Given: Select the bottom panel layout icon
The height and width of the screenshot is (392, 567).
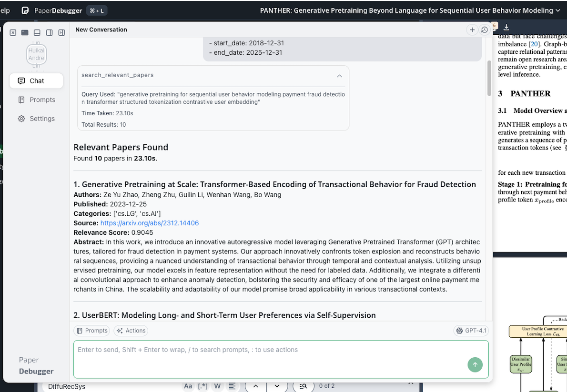Looking at the screenshot, I should [37, 32].
